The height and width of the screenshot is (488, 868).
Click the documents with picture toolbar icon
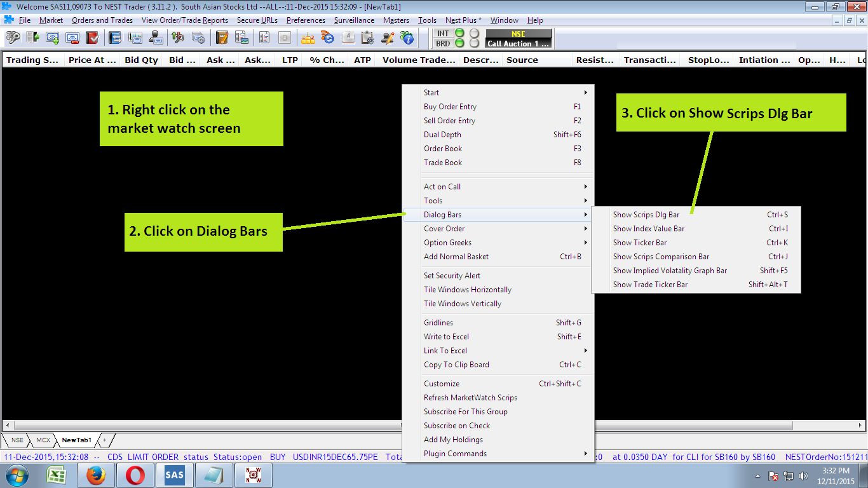point(241,38)
